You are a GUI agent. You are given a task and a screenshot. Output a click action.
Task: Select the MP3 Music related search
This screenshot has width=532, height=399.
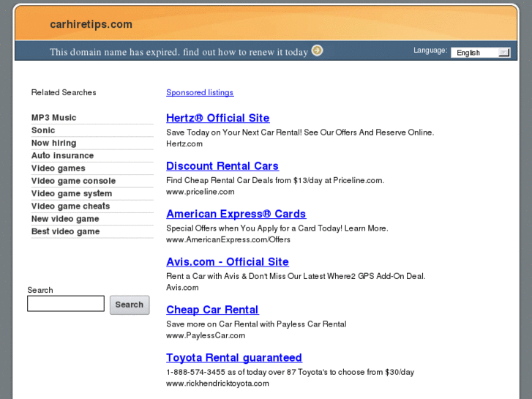(53, 117)
